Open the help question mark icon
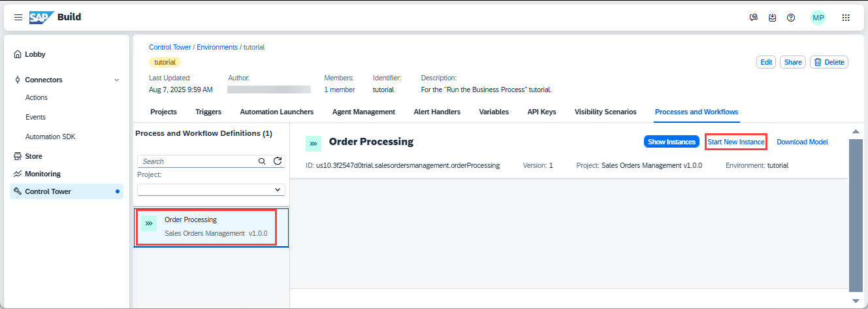The height and width of the screenshot is (309, 868). point(791,18)
